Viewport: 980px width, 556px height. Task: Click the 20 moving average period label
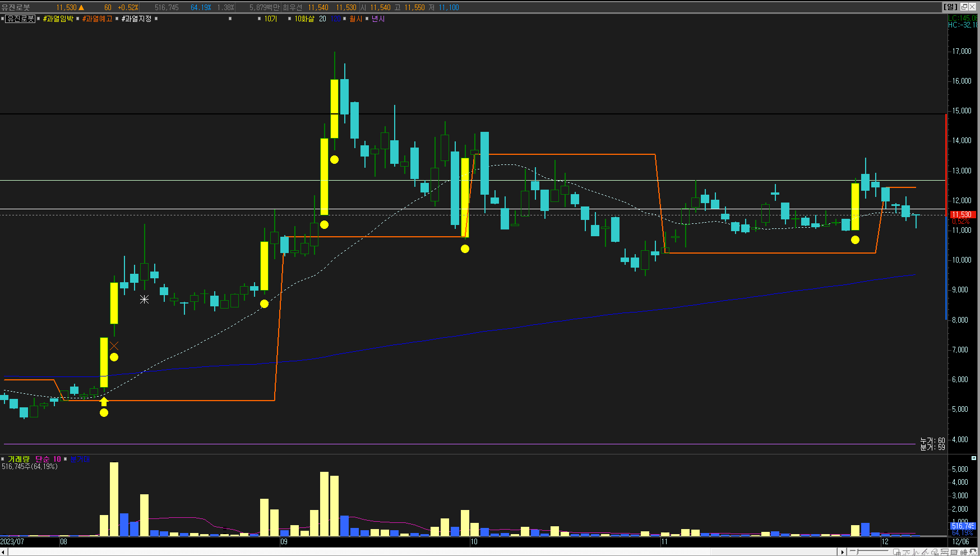(322, 19)
